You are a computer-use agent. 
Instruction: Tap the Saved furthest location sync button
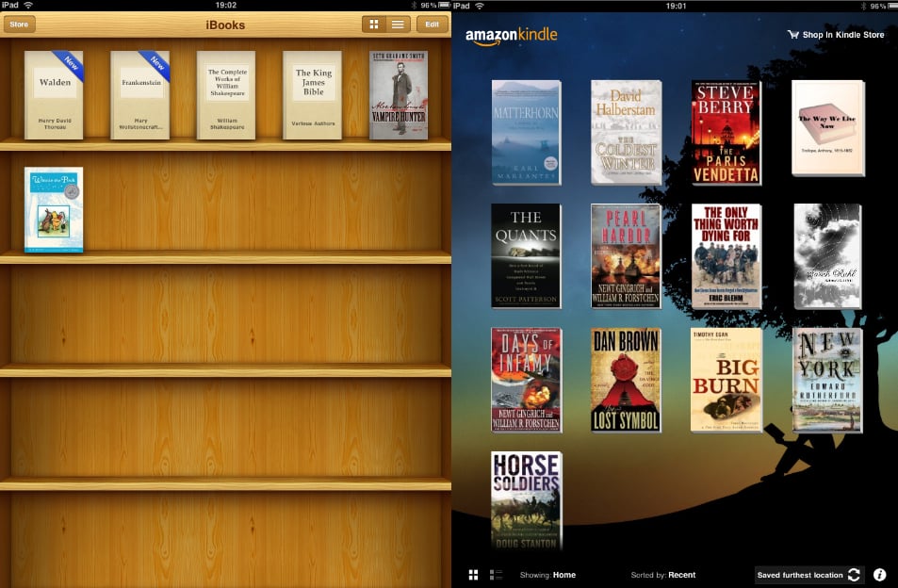[x=808, y=575]
